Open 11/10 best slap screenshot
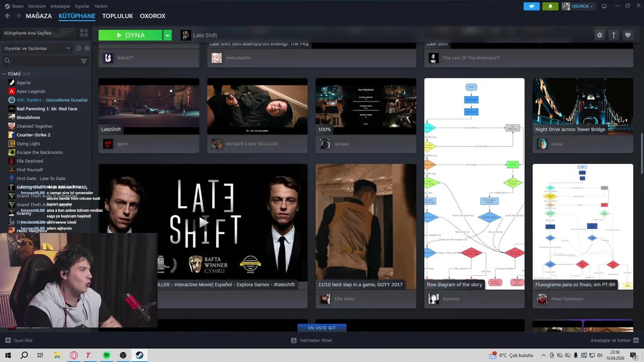Screen dimensions: 644x362 [x=366, y=226]
